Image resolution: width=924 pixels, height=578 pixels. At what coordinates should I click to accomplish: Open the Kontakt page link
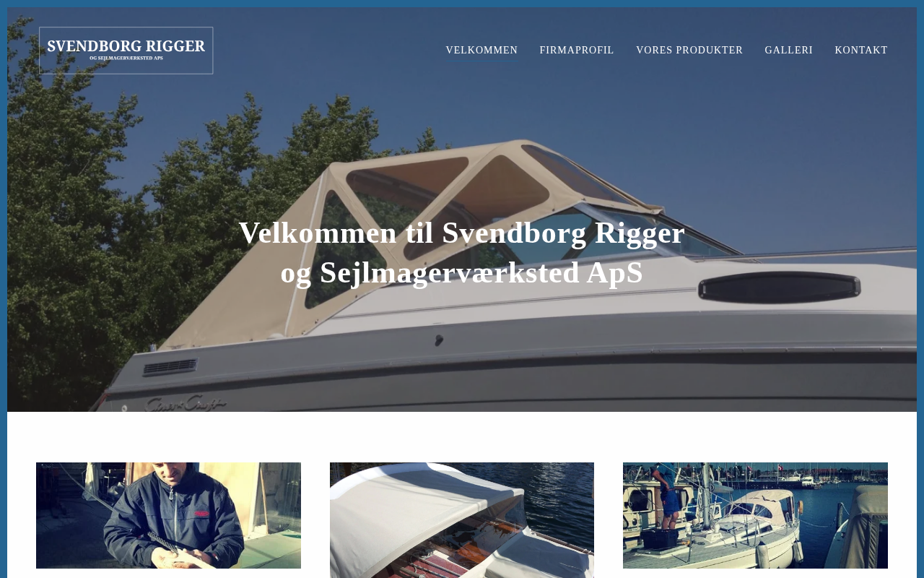[861, 51]
